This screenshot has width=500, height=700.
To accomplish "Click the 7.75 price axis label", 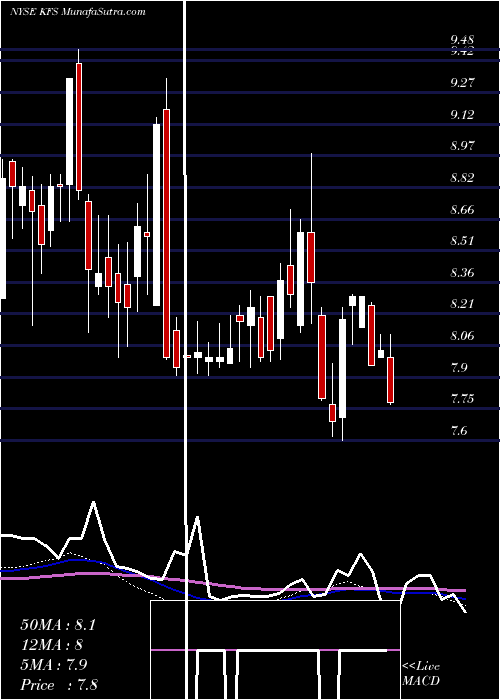I will [462, 399].
